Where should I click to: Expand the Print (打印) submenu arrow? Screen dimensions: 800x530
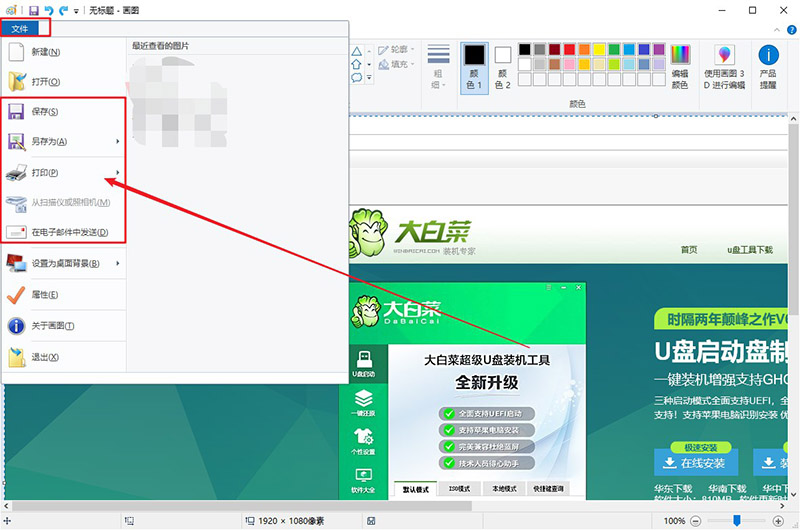click(x=118, y=172)
